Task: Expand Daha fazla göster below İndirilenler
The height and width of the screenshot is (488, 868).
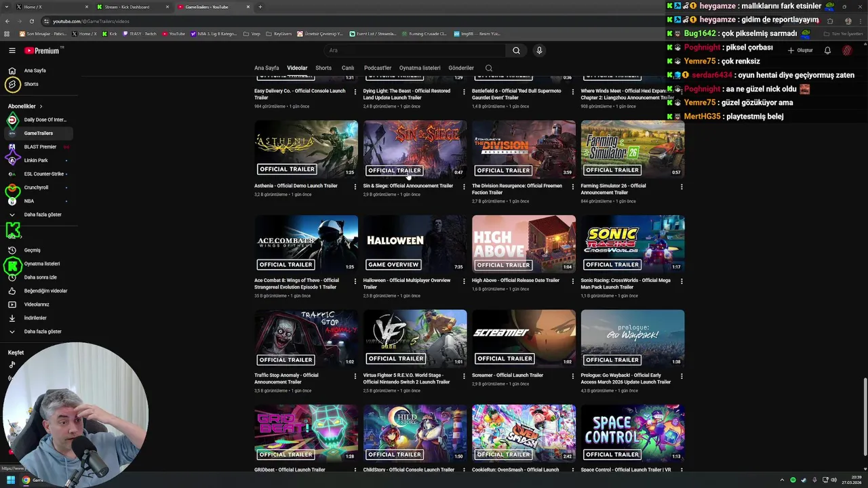Action: click(38, 331)
